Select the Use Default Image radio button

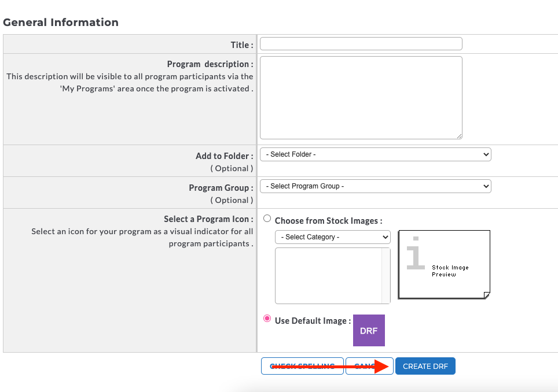pos(267,319)
